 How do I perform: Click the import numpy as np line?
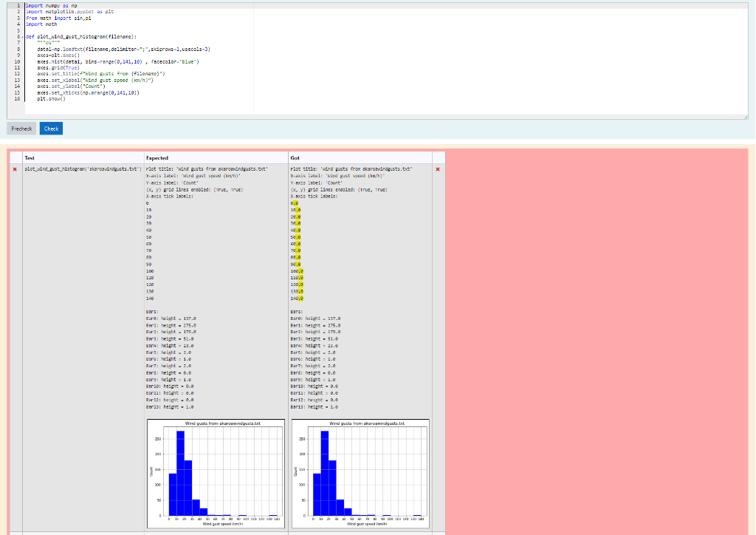pos(51,7)
